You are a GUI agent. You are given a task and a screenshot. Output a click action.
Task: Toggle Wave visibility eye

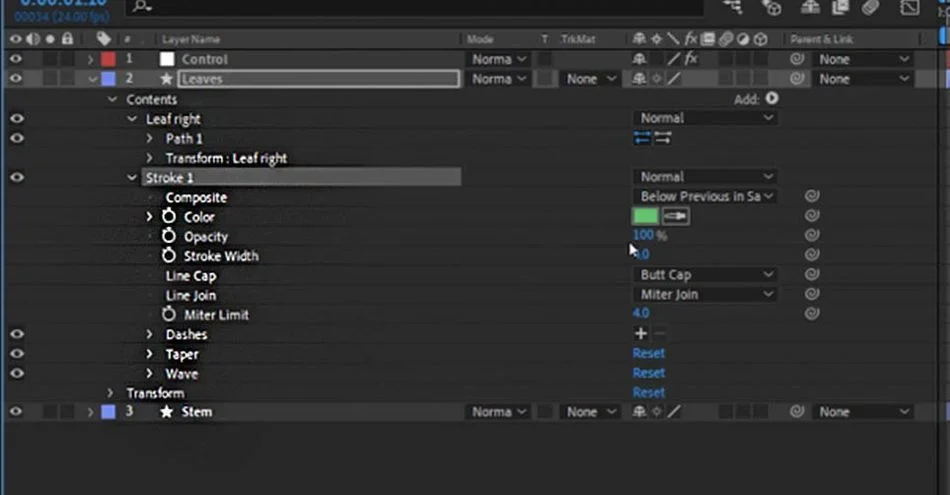click(x=17, y=373)
